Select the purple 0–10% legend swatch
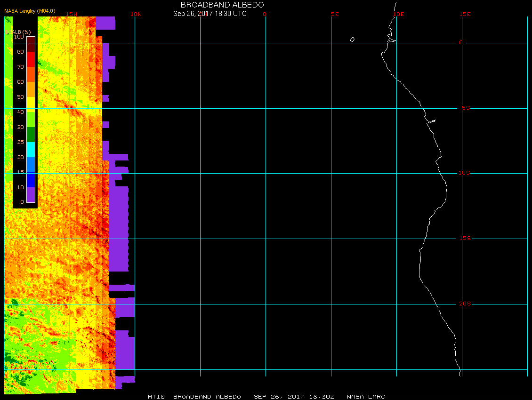The width and height of the screenshot is (532, 400). pyautogui.click(x=31, y=194)
